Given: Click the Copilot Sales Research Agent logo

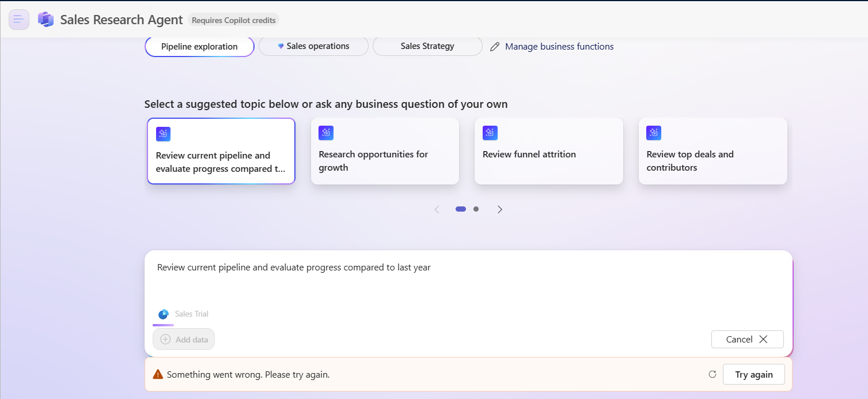Looking at the screenshot, I should click(x=46, y=20).
